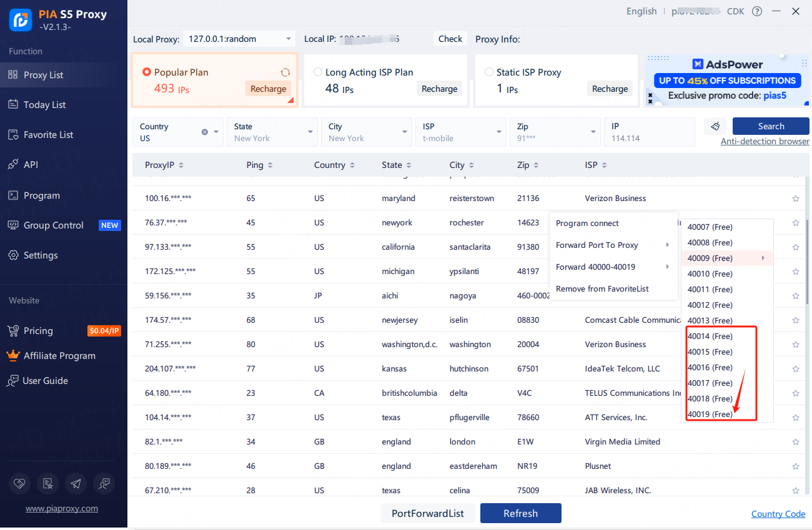Click the refresh icon on Popular Plan
Viewport: 812px width, 530px height.
(285, 72)
